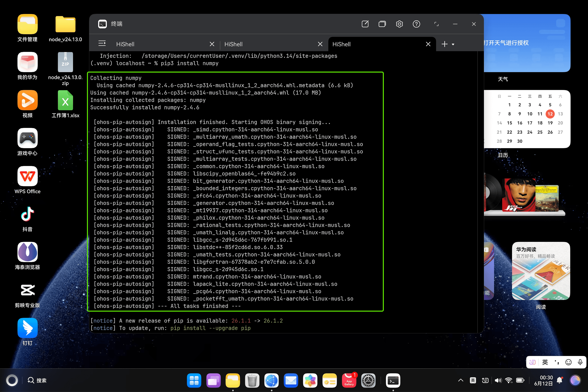The height and width of the screenshot is (392, 588).
Task: Click punctuation toggle in input method bar
Action: 557,362
